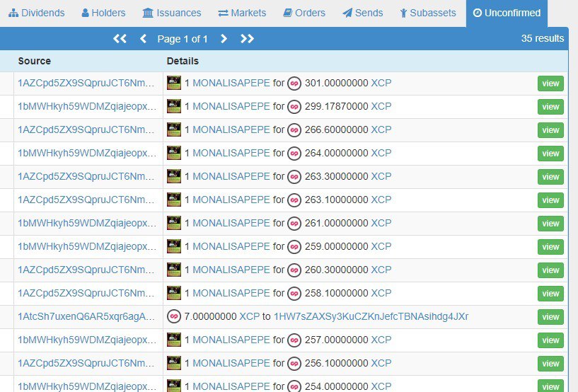Viewport: 578px width, 392px height.
Task: View the 258.10000000 XCP order
Action: (x=550, y=294)
